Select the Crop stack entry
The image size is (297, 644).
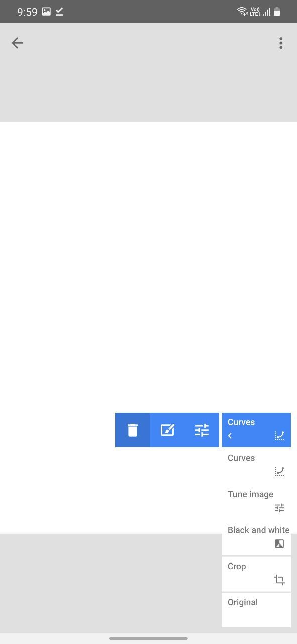click(256, 574)
